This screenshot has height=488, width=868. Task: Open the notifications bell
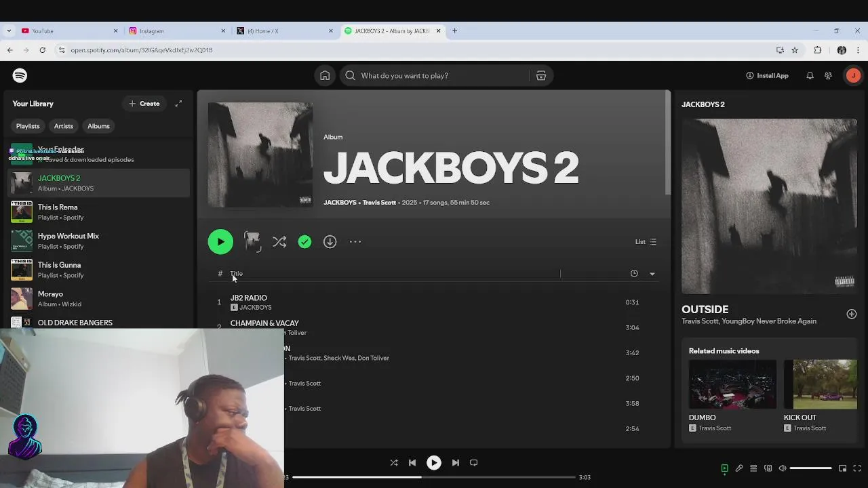click(810, 75)
